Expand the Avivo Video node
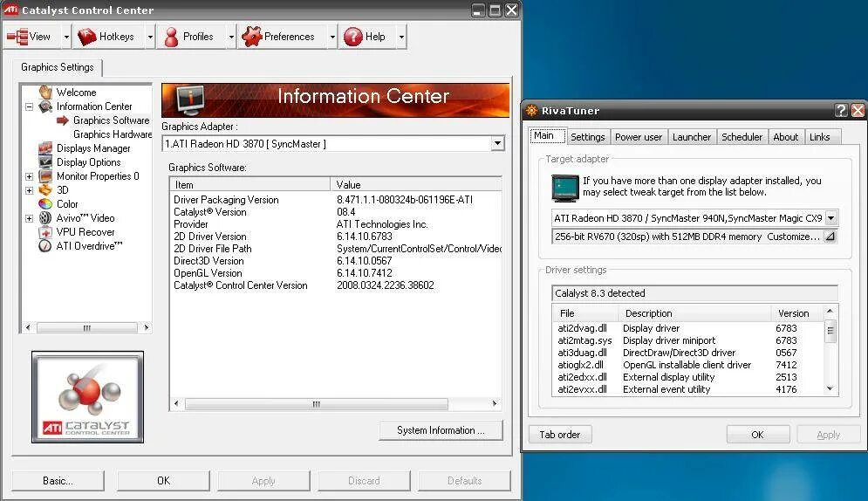This screenshot has width=868, height=501. (30, 219)
